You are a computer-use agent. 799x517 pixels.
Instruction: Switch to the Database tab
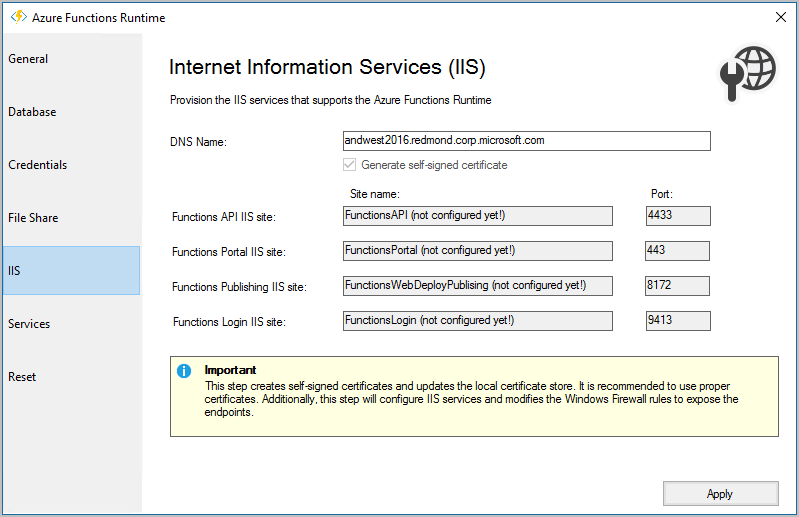tap(71, 112)
